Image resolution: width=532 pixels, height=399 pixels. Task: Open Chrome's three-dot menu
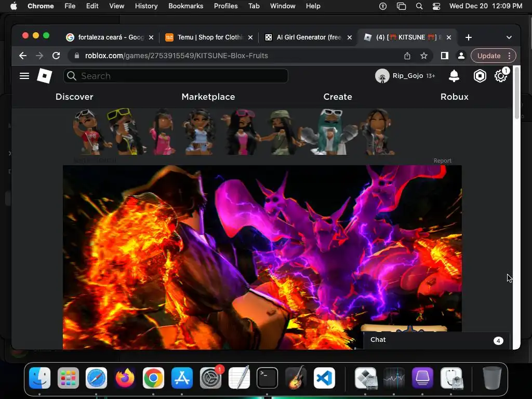coord(509,56)
